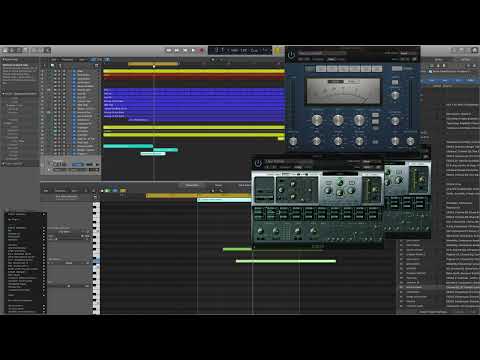Toggle the Editors icon in control bar
480x360 pixels.
tap(48, 50)
